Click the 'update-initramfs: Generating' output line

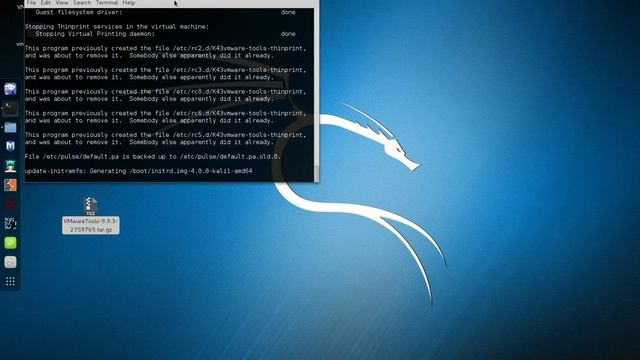pos(138,171)
